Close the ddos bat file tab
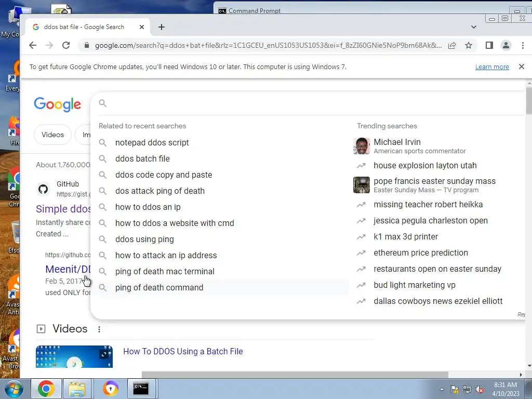532x399 pixels. coord(142,27)
